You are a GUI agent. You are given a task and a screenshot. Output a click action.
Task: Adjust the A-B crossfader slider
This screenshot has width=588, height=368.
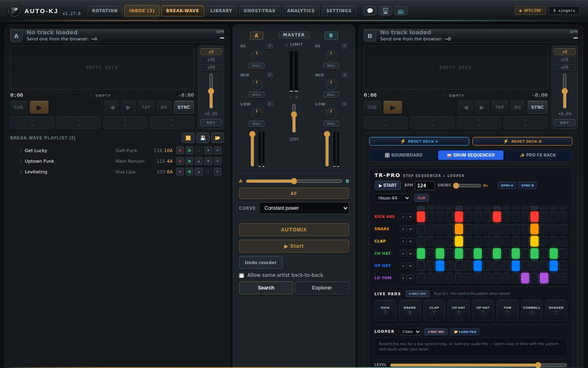click(294, 181)
